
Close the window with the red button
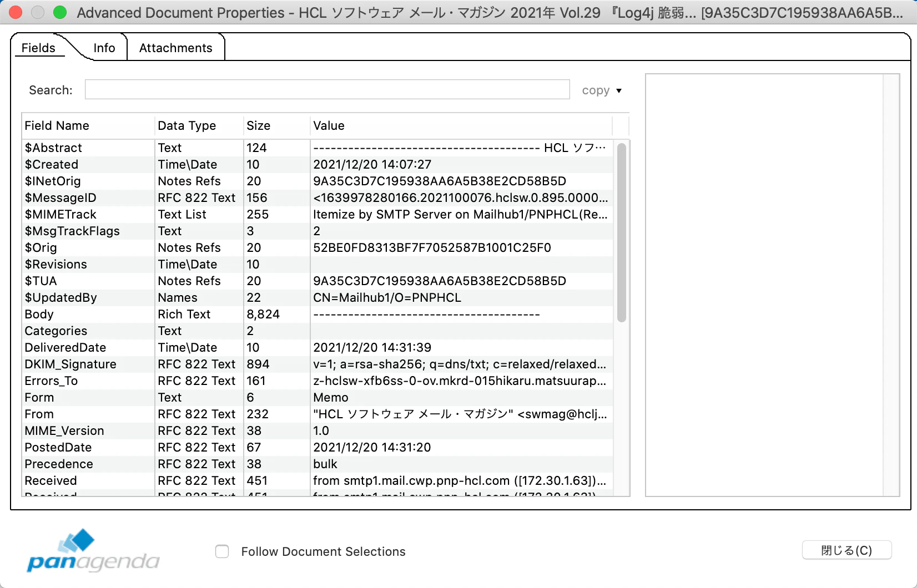click(x=16, y=12)
